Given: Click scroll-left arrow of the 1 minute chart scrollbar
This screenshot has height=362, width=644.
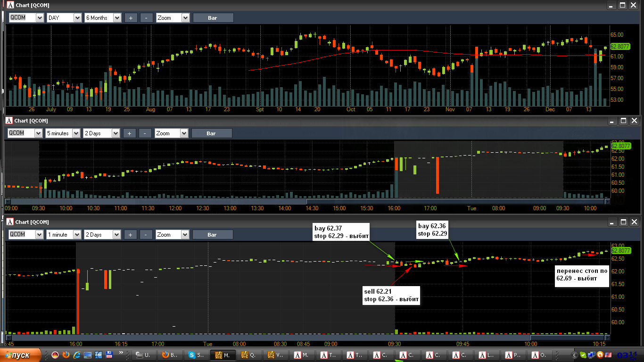Looking at the screenshot, I should coord(8,337).
